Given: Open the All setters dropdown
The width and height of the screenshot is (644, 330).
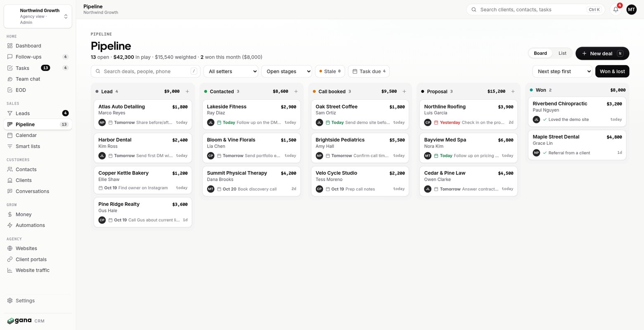Looking at the screenshot, I should (x=231, y=71).
